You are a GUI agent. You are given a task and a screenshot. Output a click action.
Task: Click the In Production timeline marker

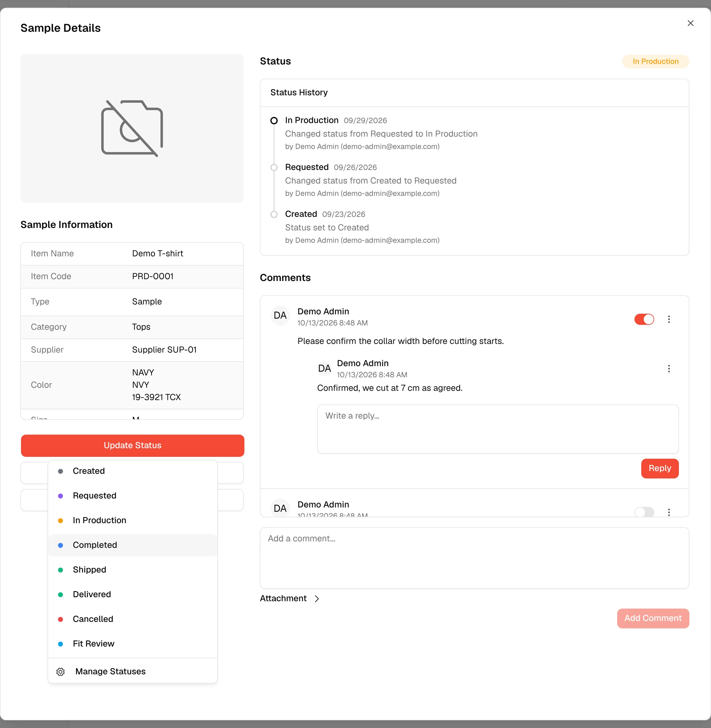click(x=274, y=121)
